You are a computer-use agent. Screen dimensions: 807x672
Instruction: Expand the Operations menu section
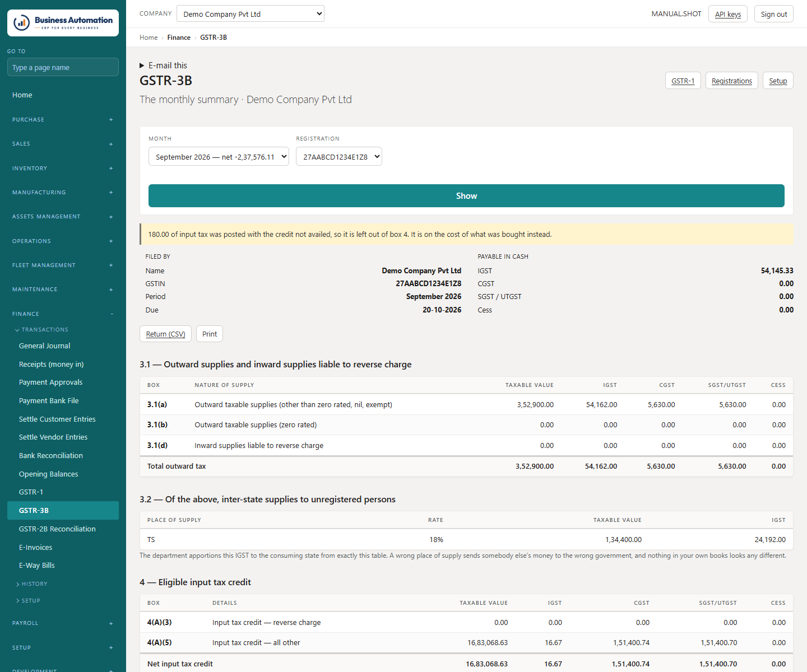[63, 241]
